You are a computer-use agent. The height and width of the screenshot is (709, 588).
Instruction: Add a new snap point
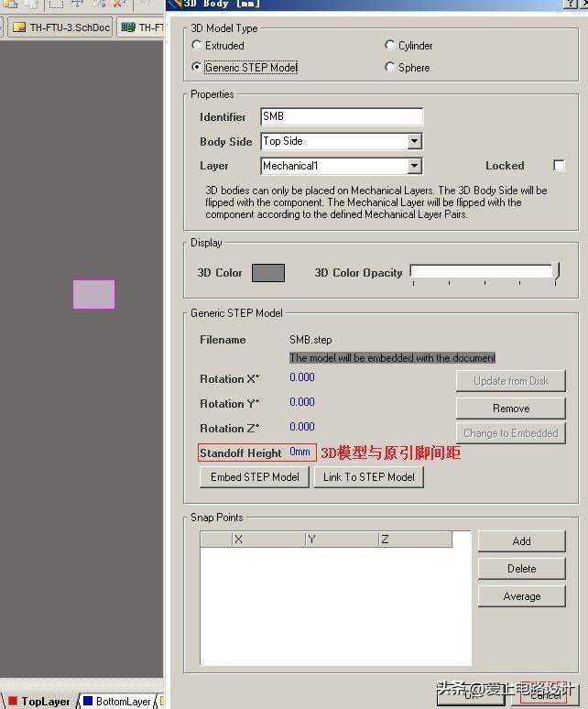521,541
